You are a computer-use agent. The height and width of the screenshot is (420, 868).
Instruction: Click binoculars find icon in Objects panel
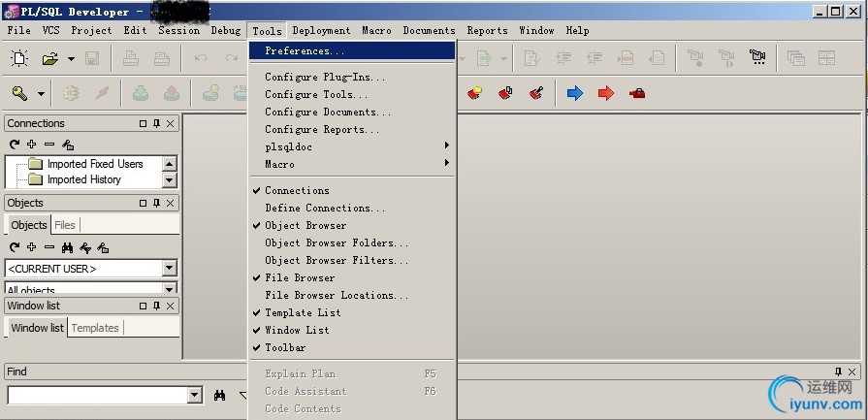coord(68,248)
